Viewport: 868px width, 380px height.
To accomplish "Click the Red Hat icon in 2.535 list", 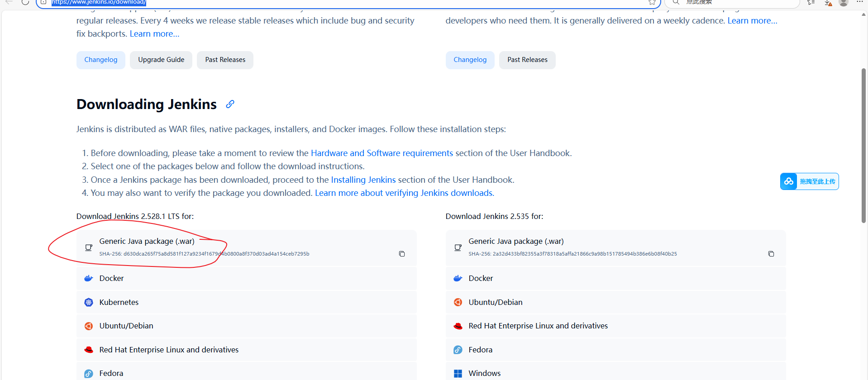I will tap(458, 326).
